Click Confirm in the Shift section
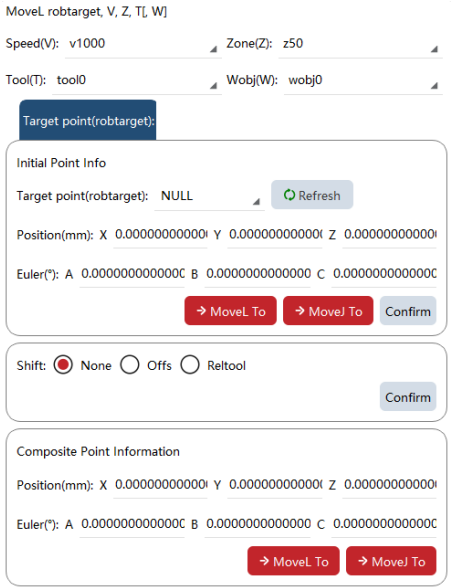 [x=408, y=397]
